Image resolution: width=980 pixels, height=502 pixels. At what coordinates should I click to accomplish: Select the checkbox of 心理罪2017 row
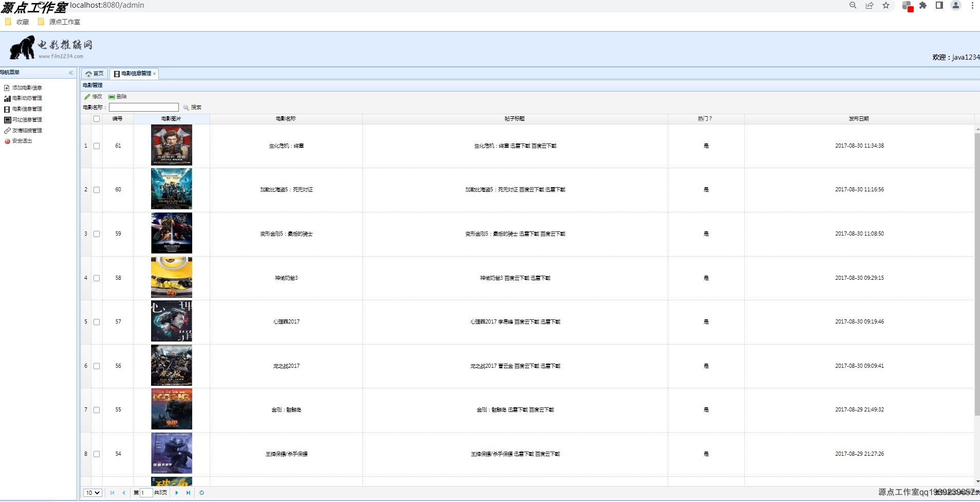(97, 321)
